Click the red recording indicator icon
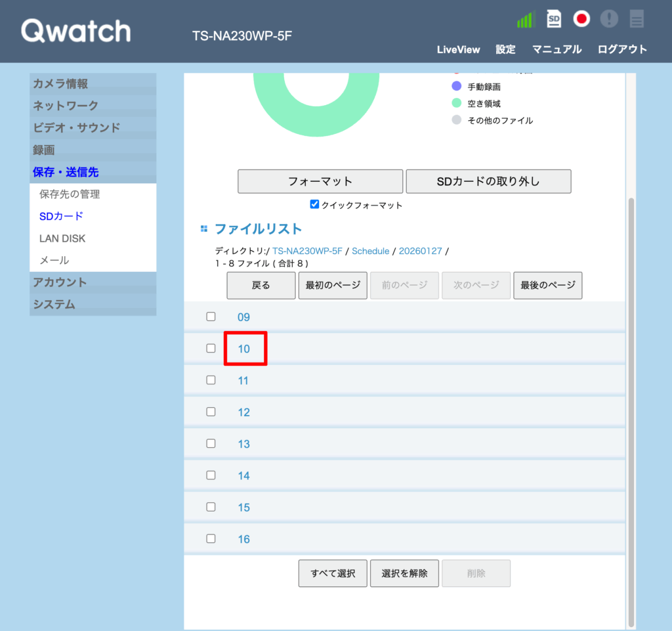Viewport: 672px width, 631px height. [581, 19]
